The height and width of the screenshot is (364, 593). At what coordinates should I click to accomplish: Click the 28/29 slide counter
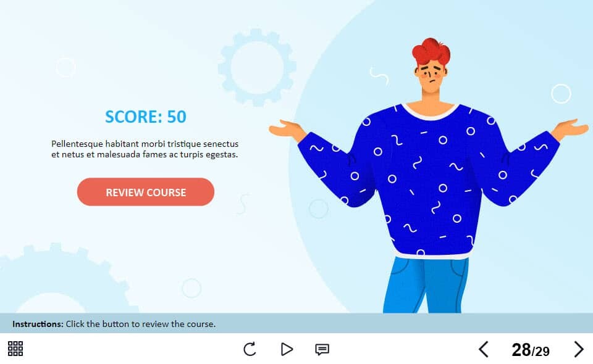(530, 350)
